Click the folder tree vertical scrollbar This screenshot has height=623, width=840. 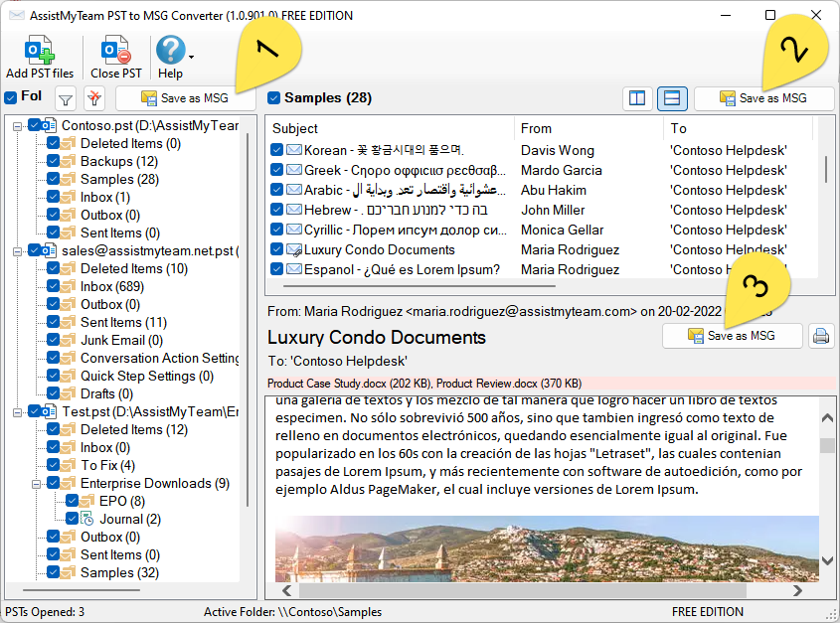pyautogui.click(x=248, y=320)
